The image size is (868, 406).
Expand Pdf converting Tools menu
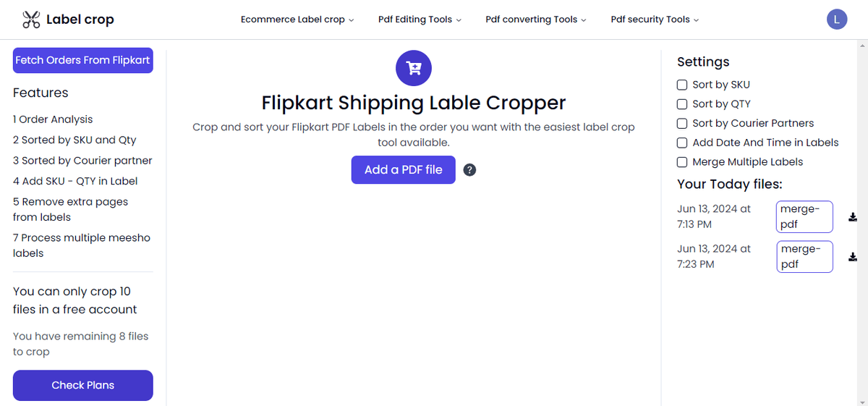(536, 20)
